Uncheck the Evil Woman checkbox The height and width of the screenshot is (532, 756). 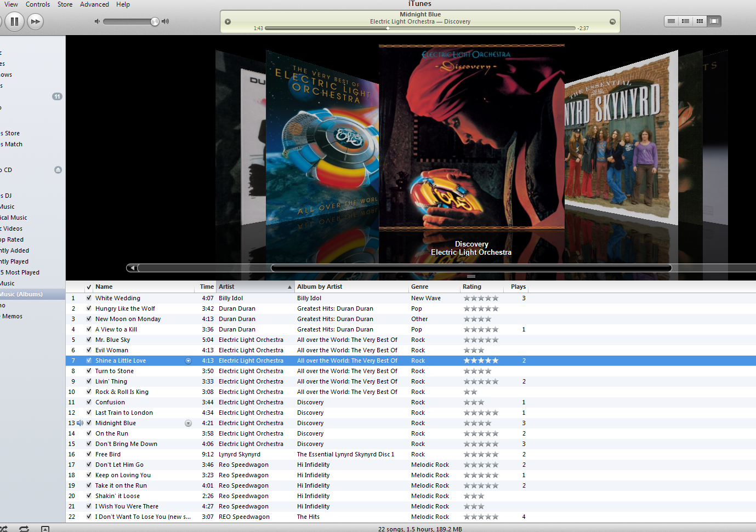click(89, 350)
